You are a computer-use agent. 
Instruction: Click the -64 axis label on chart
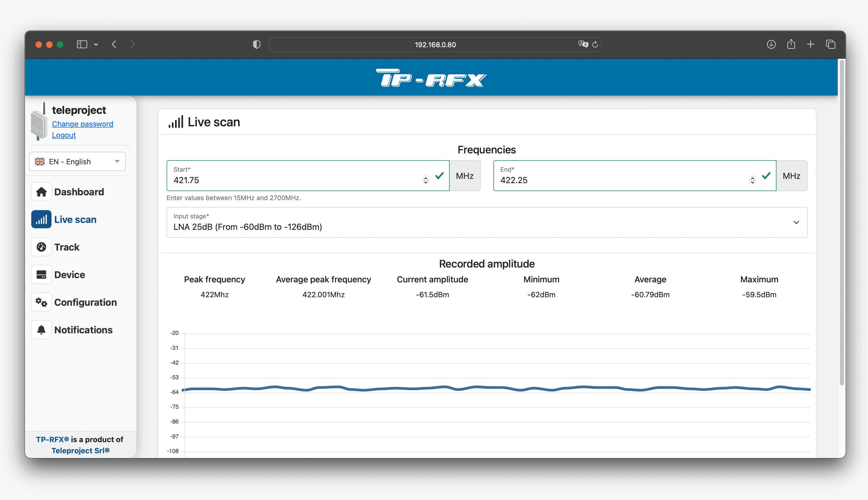(x=175, y=392)
